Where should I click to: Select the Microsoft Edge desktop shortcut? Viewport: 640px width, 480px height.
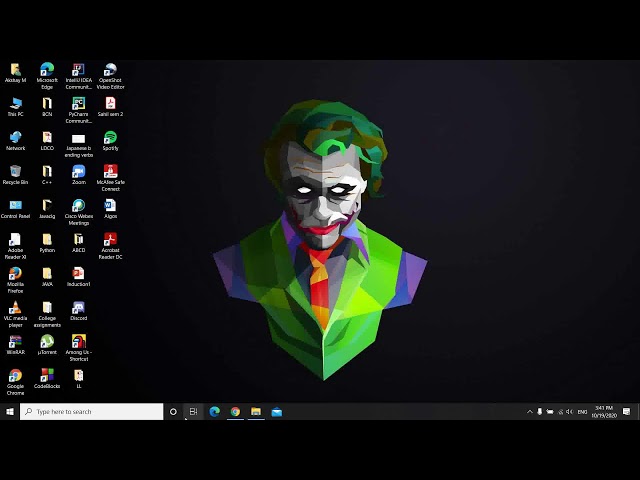click(x=47, y=76)
